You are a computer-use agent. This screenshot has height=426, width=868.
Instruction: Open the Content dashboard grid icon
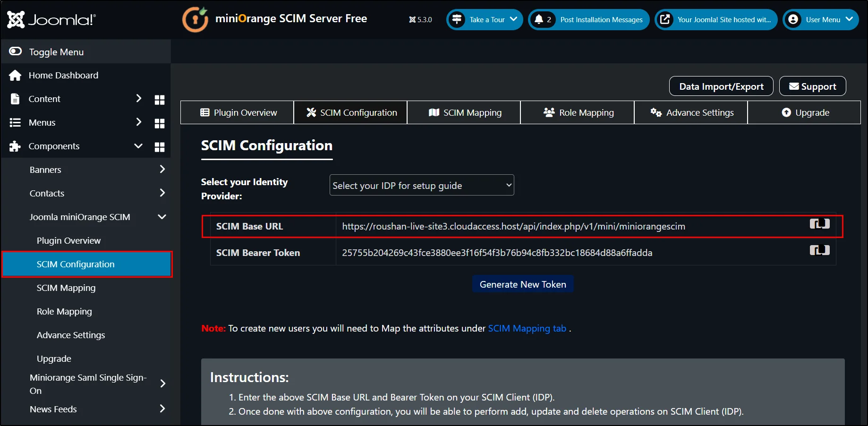160,100
